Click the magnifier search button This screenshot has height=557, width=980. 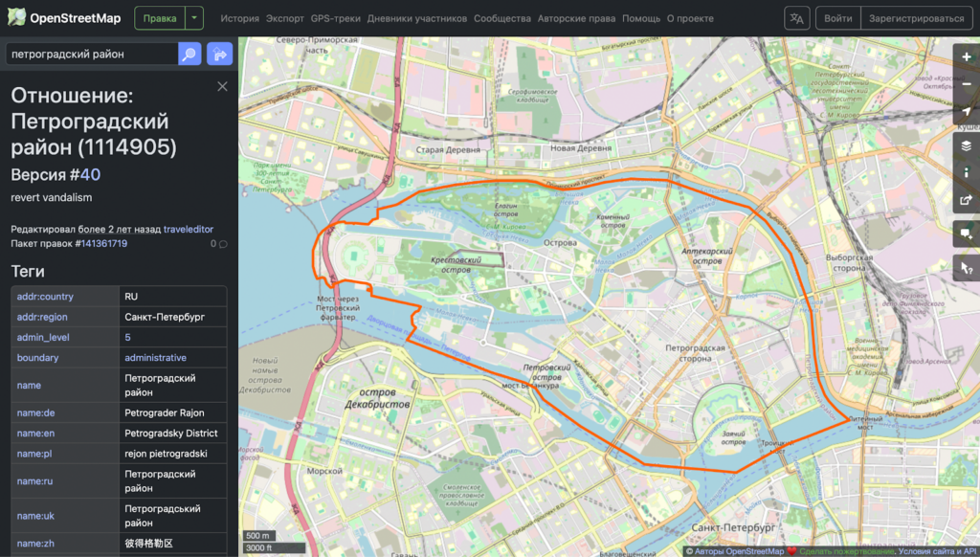click(189, 55)
